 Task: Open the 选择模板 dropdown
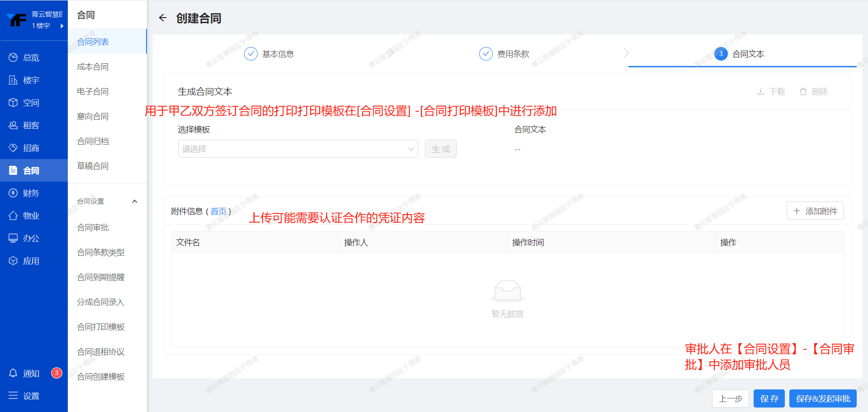[x=297, y=149]
